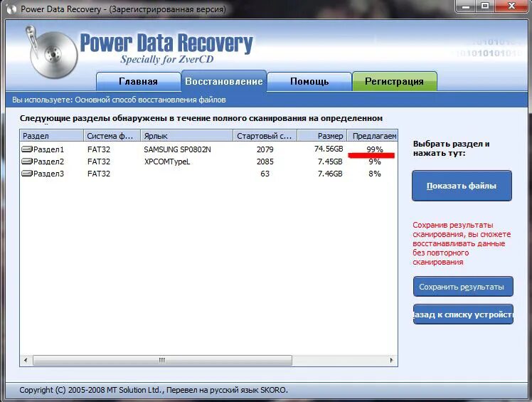Viewport: 532px width, 402px height.
Task: Click the Раздел3 row name text
Action: (48, 174)
